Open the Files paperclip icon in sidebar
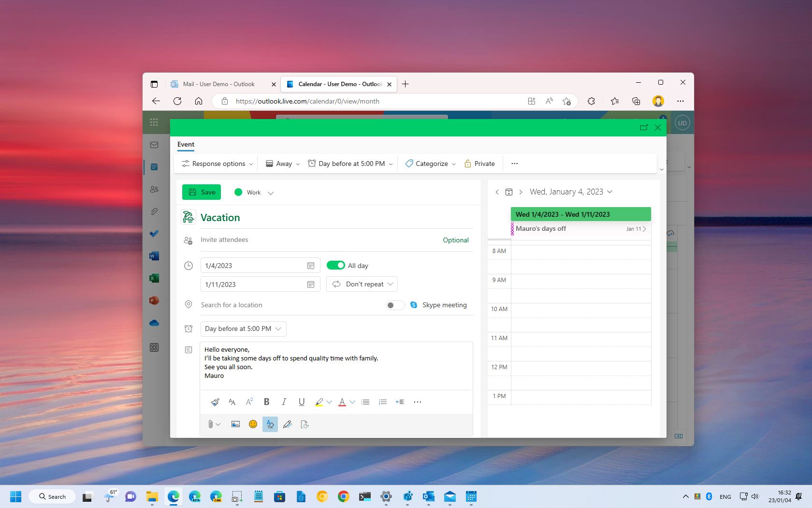The image size is (812, 508). [154, 211]
